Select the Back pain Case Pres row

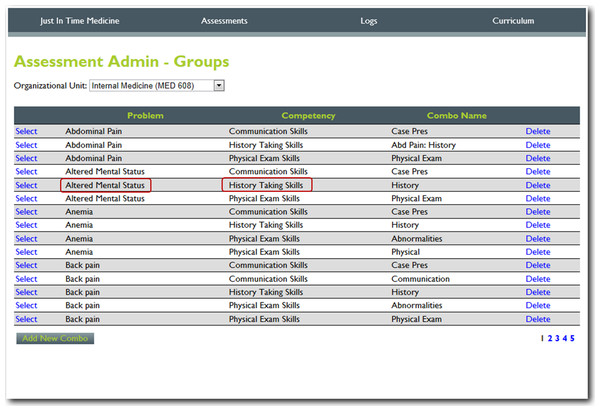pos(26,265)
